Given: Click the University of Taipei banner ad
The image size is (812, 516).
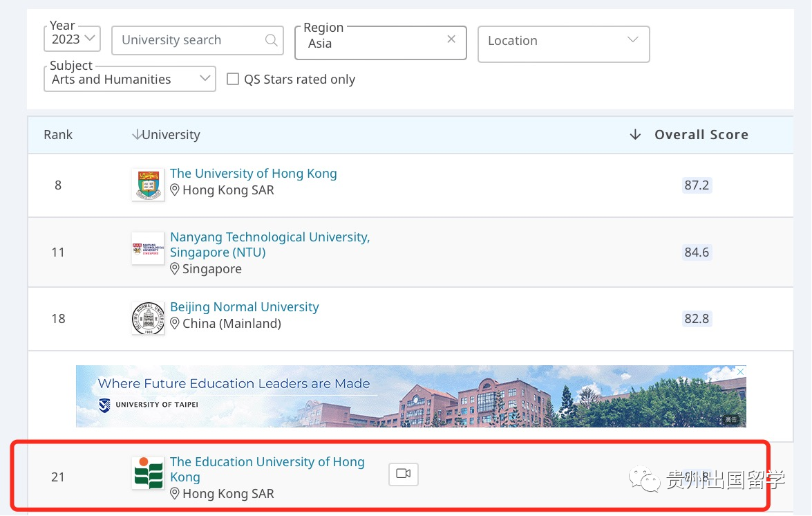Looking at the screenshot, I should [x=411, y=396].
